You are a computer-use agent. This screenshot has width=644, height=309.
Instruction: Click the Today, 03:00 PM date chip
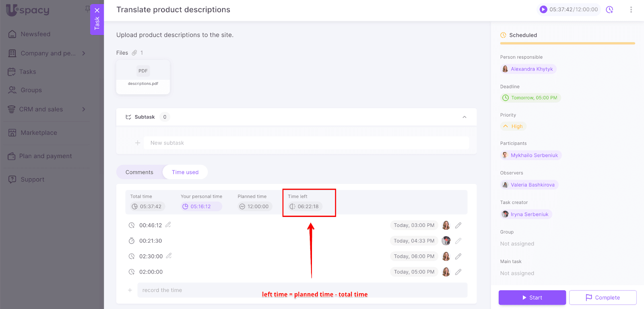pos(414,225)
